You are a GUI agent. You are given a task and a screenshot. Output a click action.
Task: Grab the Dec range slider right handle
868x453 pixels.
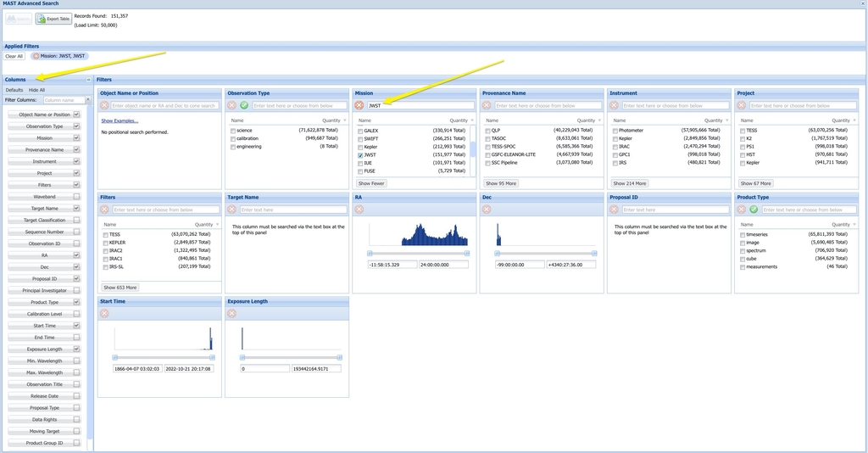click(594, 253)
